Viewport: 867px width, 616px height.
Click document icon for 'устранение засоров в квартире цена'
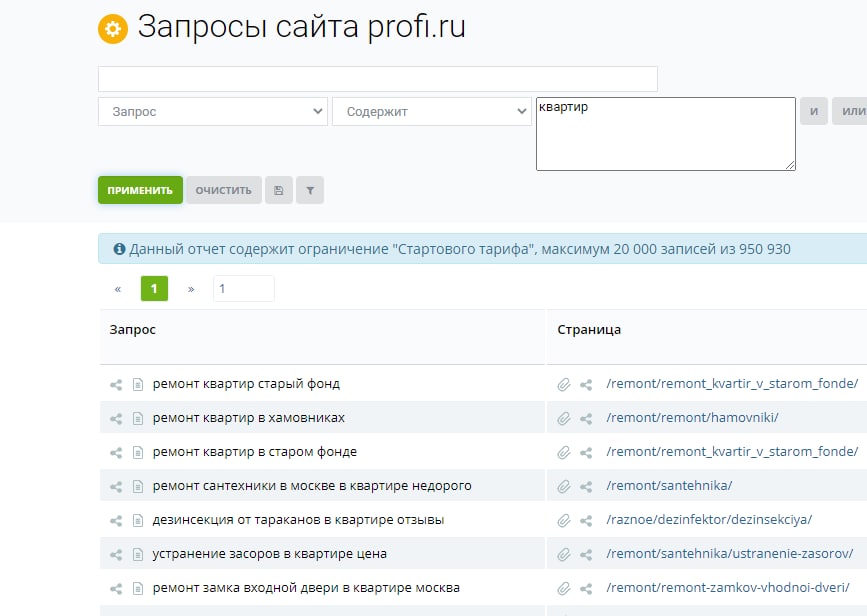(138, 555)
